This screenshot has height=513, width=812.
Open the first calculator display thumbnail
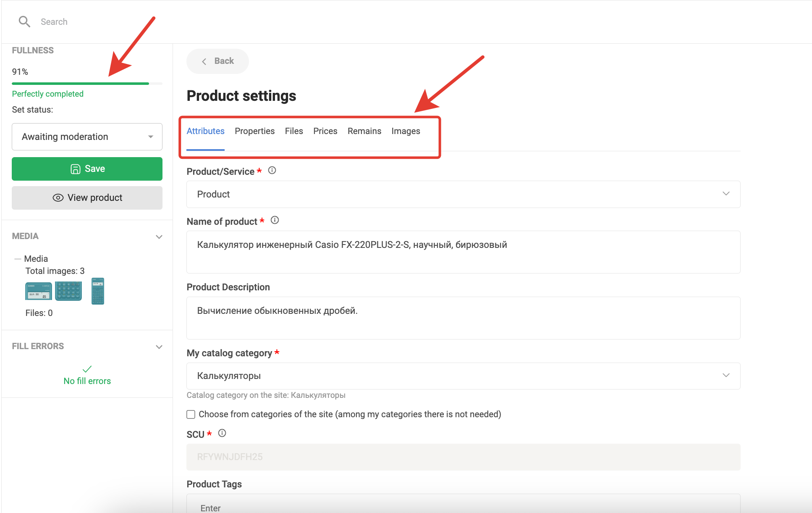(39, 291)
